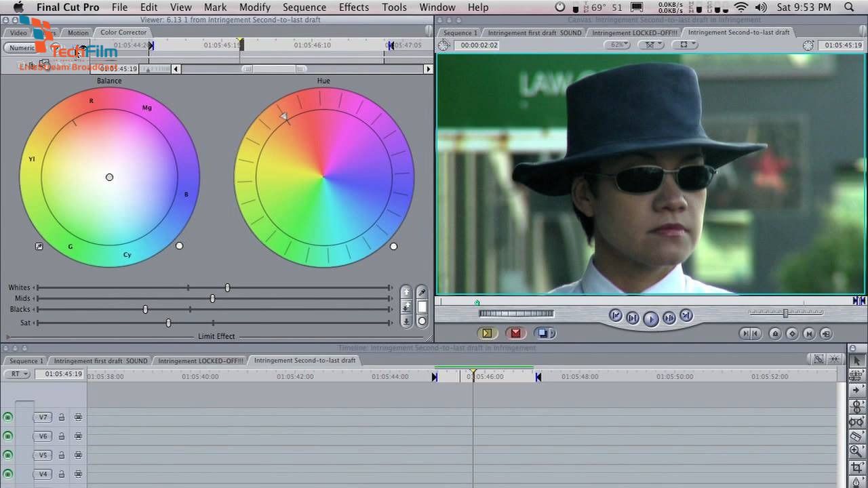Switch to the Motion tab in Viewer
Viewport: 868px width, 488px height.
78,33
